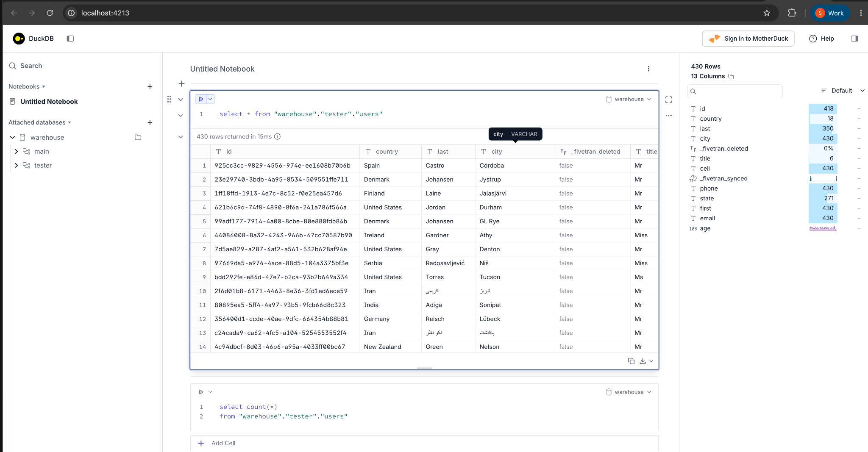Click the id distinct count bar 418
This screenshot has width=868, height=452.
823,108
